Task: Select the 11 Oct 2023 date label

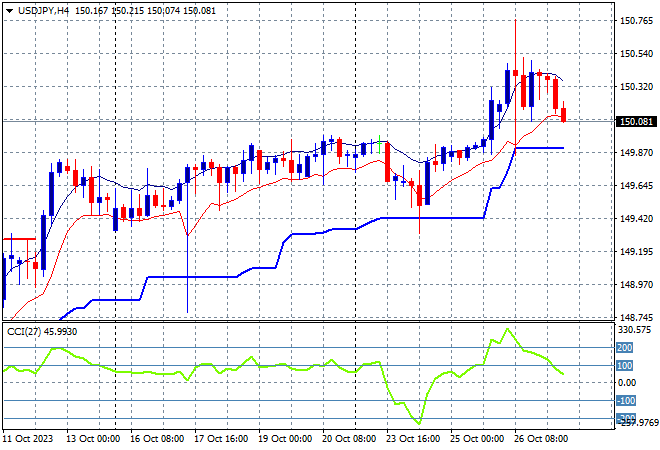Action: [28, 439]
